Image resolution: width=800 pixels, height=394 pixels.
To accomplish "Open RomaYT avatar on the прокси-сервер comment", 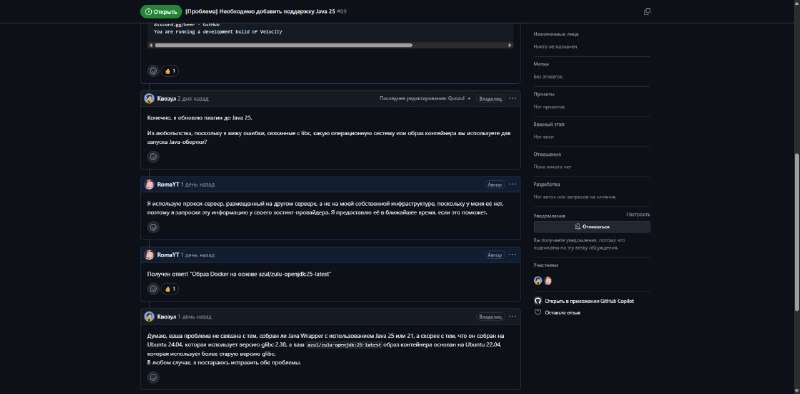I will pyautogui.click(x=149, y=184).
